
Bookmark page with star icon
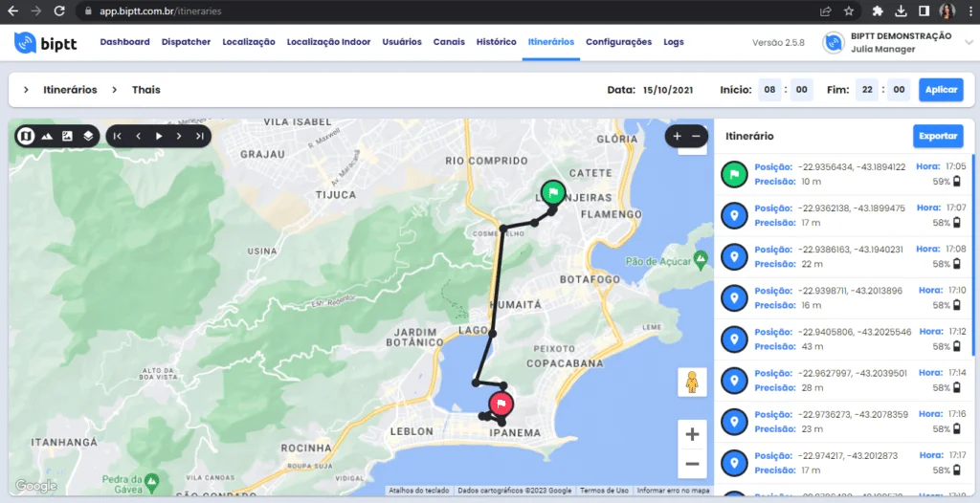click(849, 11)
